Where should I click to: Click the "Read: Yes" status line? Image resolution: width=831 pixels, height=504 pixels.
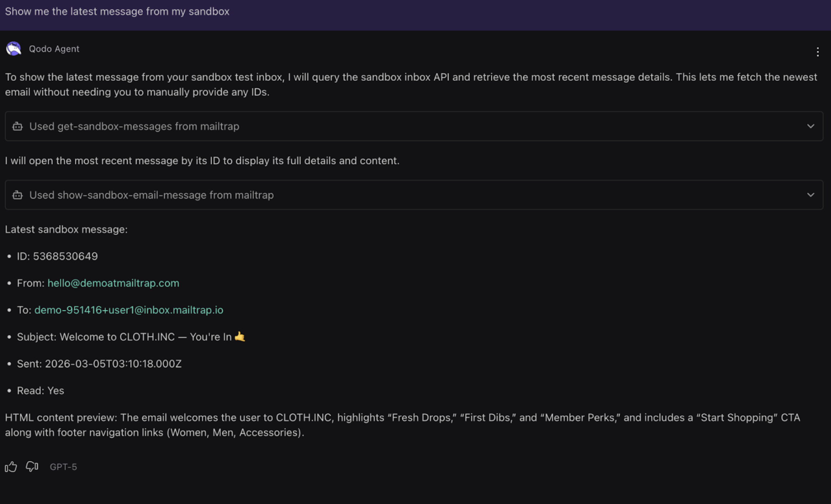pyautogui.click(x=40, y=390)
